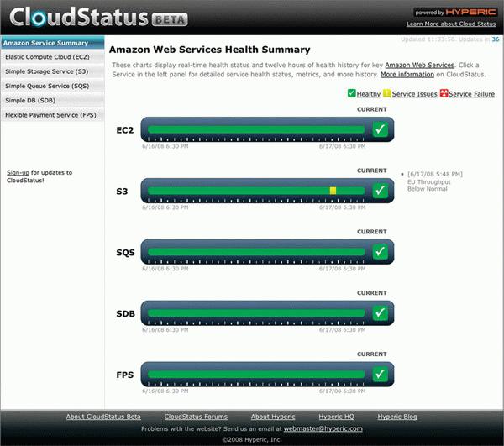Click the green Healthy legend icon
This screenshot has width=504, height=446.
click(x=352, y=93)
